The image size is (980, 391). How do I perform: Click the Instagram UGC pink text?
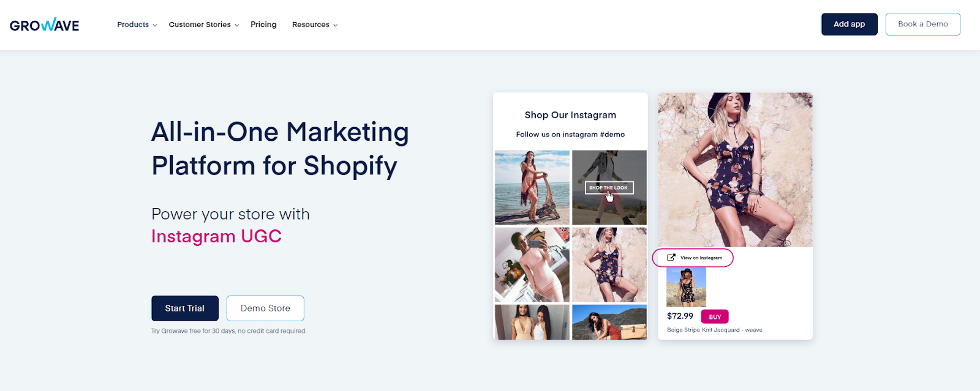pyautogui.click(x=216, y=236)
